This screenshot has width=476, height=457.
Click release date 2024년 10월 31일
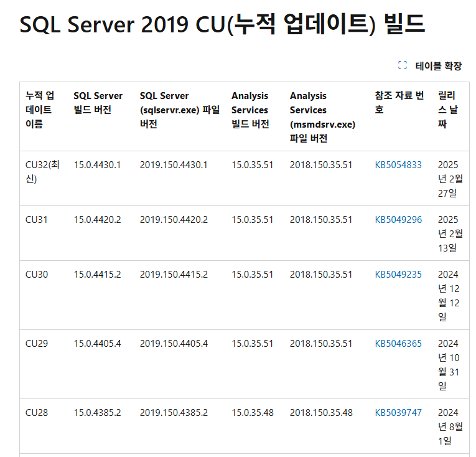coord(449,365)
